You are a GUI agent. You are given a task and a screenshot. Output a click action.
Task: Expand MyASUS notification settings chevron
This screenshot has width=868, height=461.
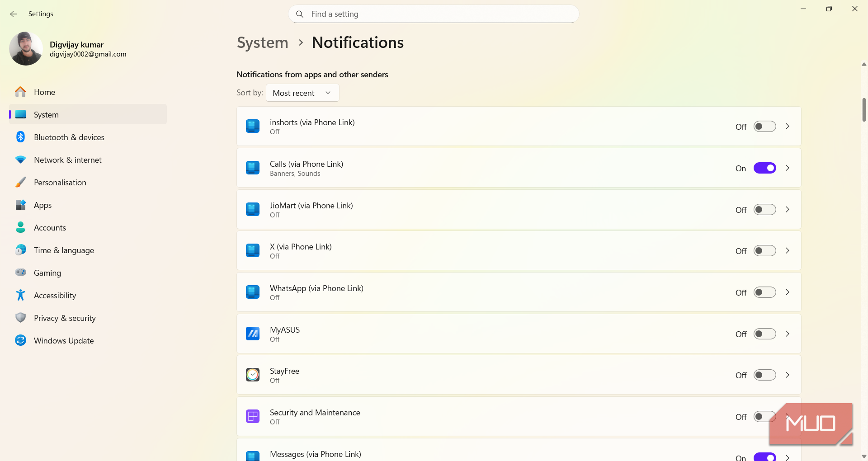788,334
